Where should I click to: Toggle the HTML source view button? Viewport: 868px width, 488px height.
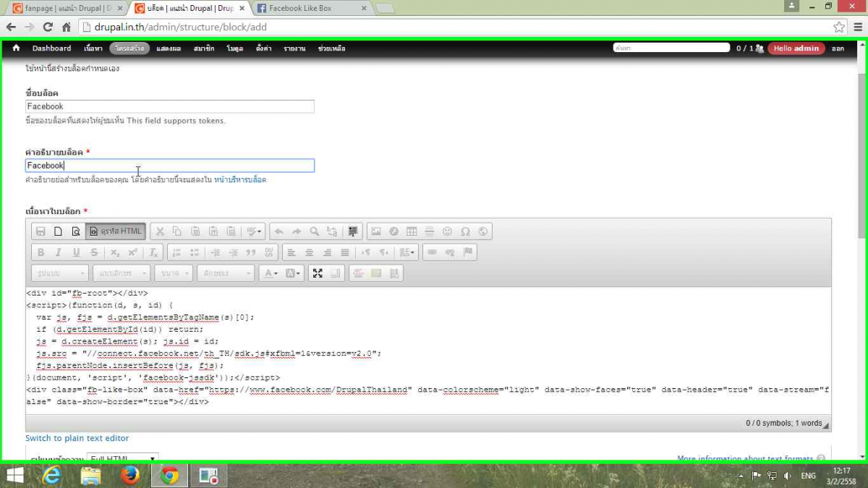116,231
